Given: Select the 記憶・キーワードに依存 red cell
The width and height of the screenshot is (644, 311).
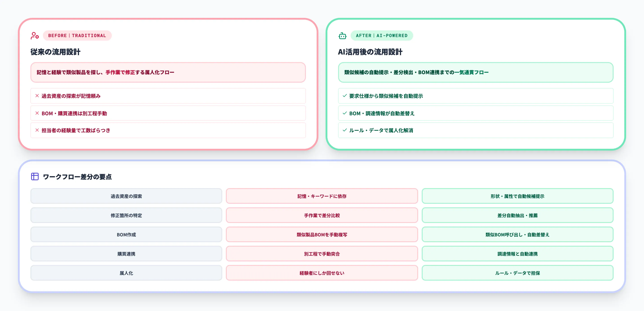Looking at the screenshot, I should [322, 196].
